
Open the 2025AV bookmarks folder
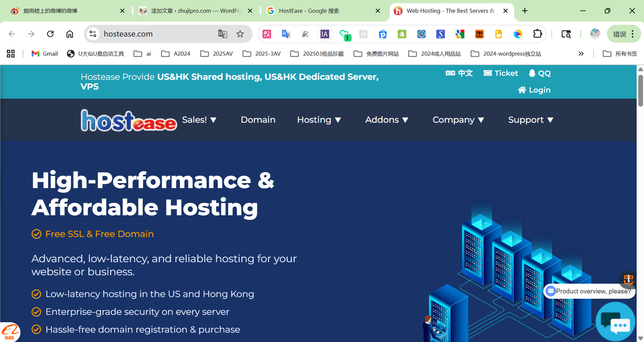[217, 54]
